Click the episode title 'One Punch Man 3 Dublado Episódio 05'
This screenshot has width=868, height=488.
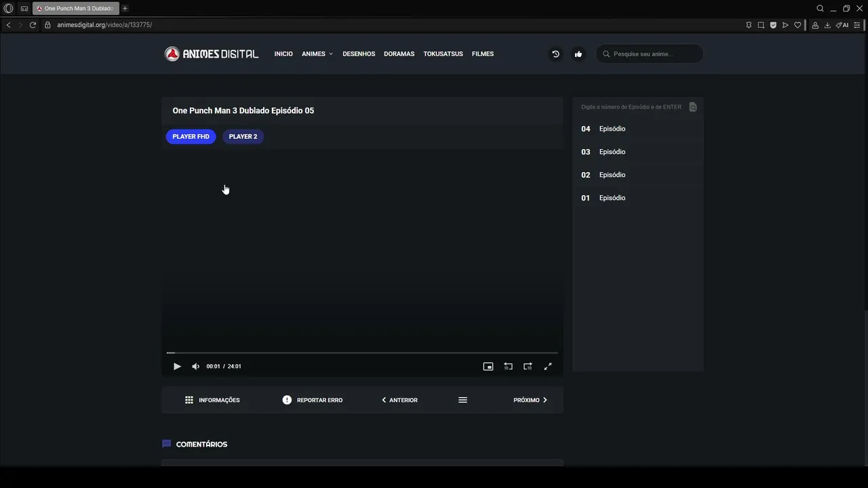(243, 110)
